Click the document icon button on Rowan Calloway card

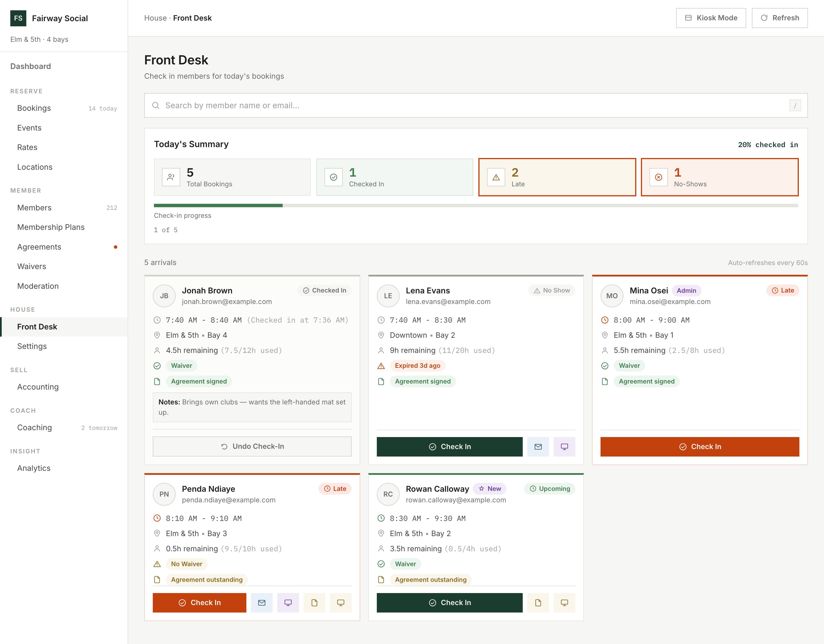pos(538,602)
